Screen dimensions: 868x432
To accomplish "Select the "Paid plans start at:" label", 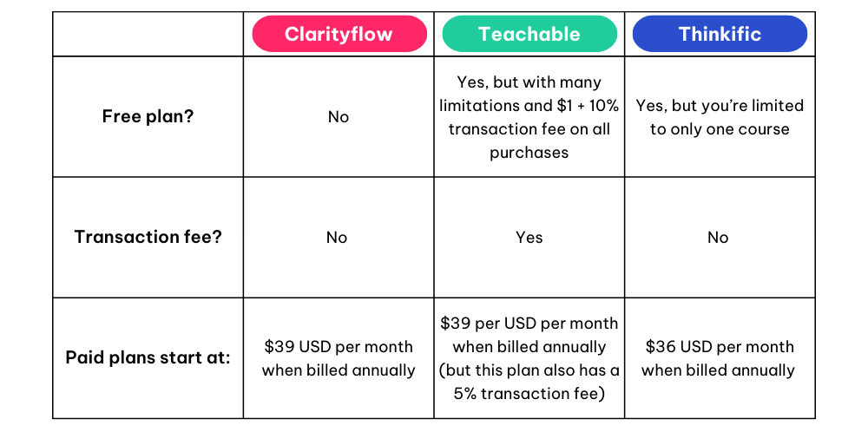I will tap(148, 357).
